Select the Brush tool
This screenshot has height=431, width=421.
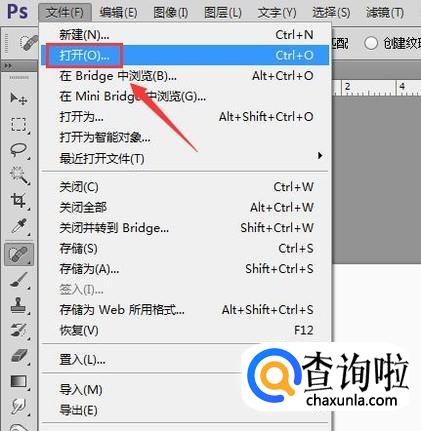tap(18, 280)
